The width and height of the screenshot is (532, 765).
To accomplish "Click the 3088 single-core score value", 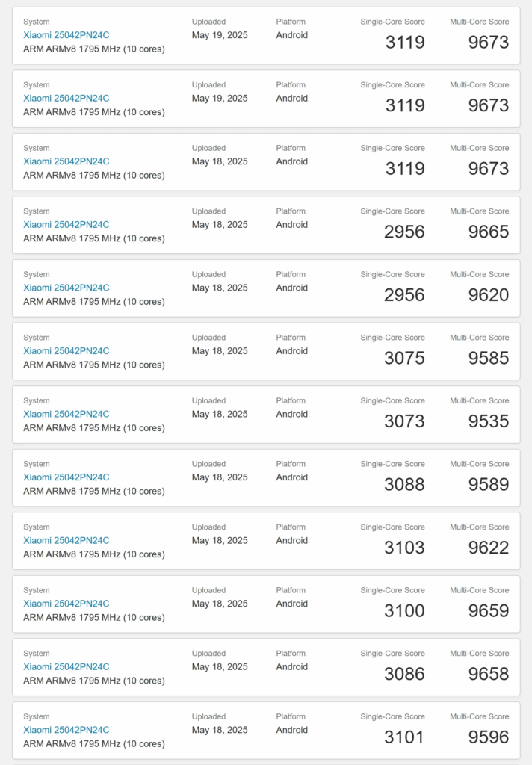I will click(404, 485).
